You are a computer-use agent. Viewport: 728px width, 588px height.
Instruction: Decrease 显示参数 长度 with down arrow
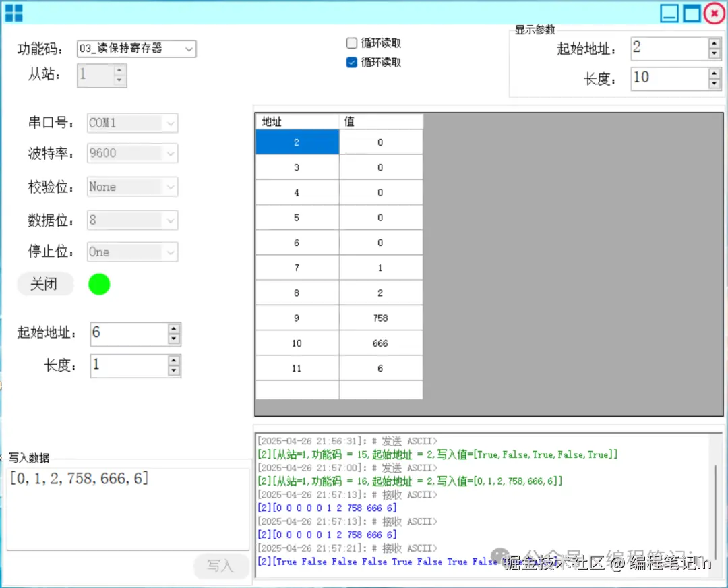714,84
